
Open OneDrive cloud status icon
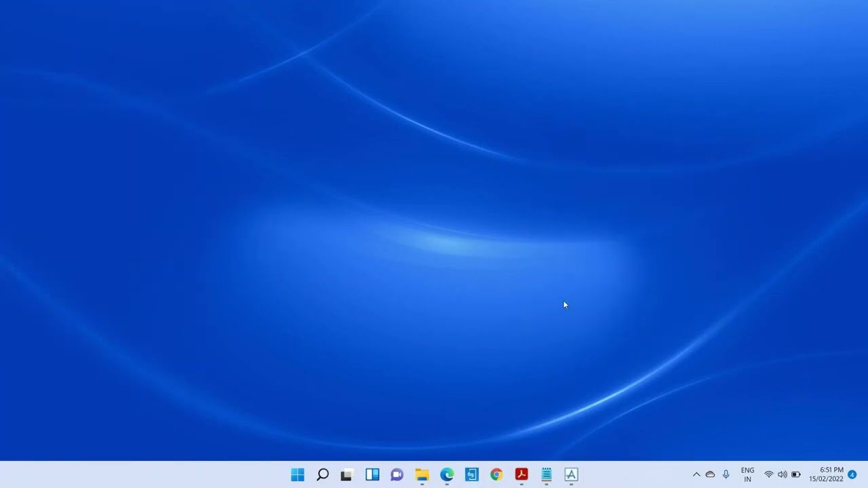tap(710, 474)
